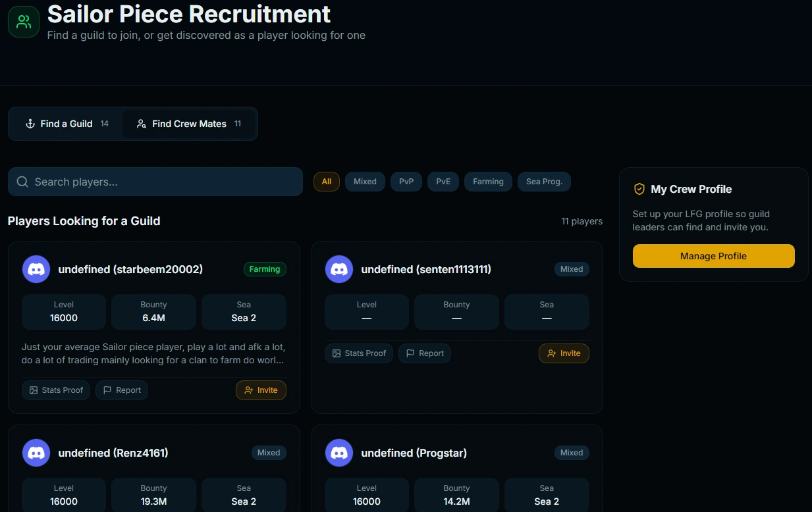812x512 pixels.
Task: Filter players by PvE
Action: pos(443,182)
